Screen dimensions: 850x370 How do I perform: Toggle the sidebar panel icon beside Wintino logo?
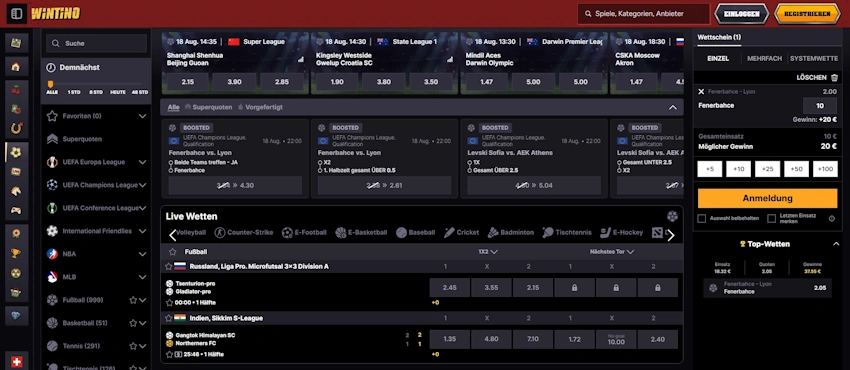tap(16, 14)
